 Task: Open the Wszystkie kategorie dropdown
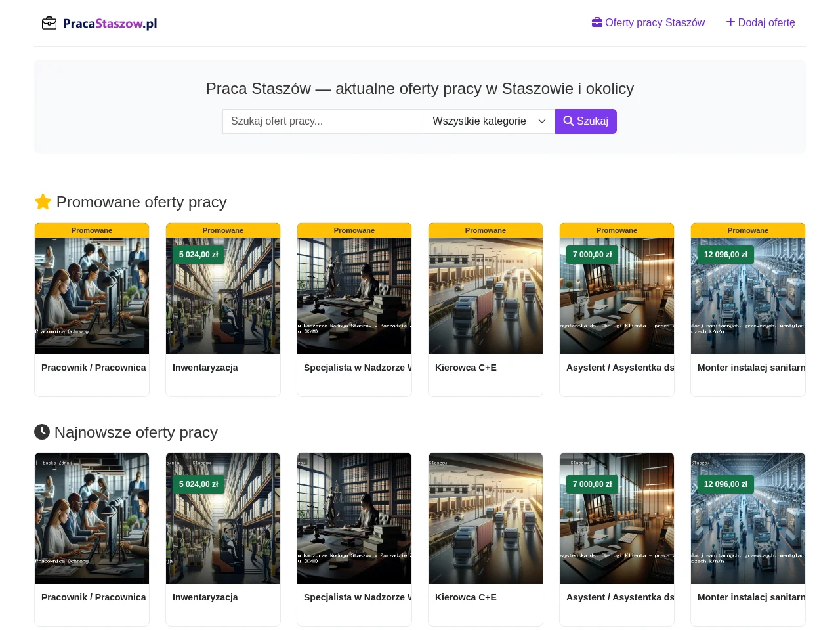click(x=490, y=121)
